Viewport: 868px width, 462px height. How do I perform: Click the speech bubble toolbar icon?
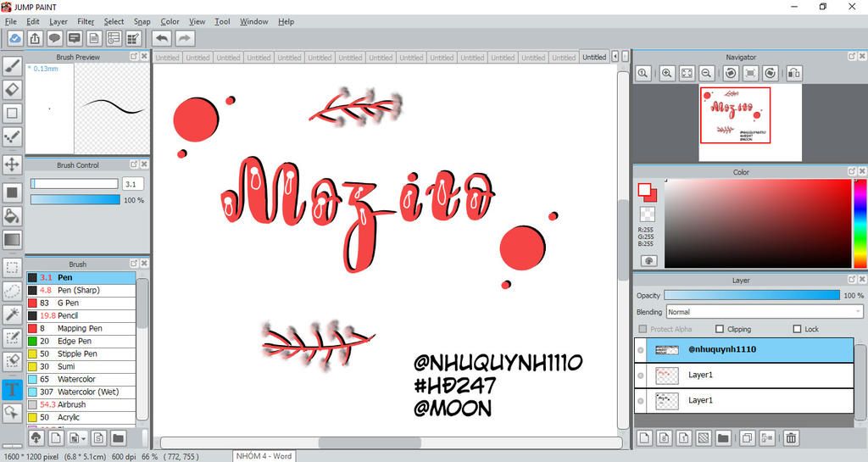tap(54, 38)
